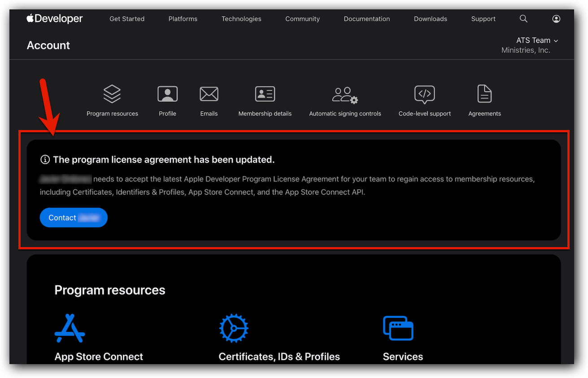
Task: Click the Ministries, Inc. team label
Action: click(x=526, y=50)
